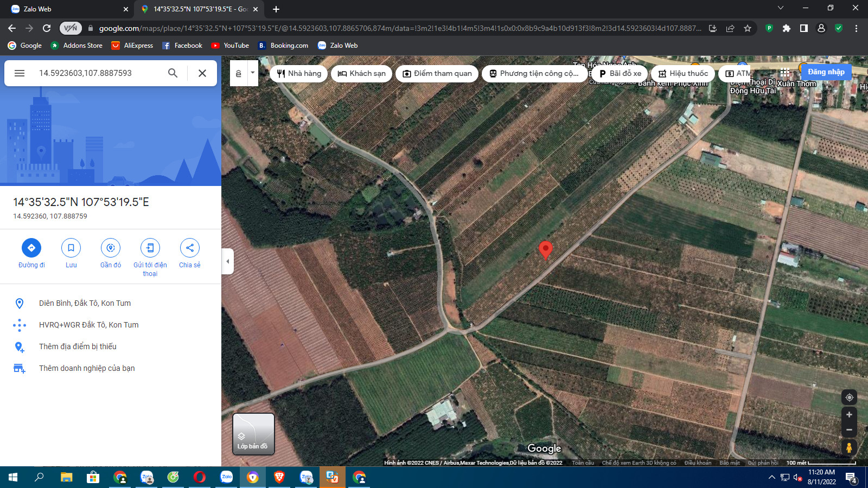Toggle the Lớp bản đồ map layer

click(x=253, y=434)
